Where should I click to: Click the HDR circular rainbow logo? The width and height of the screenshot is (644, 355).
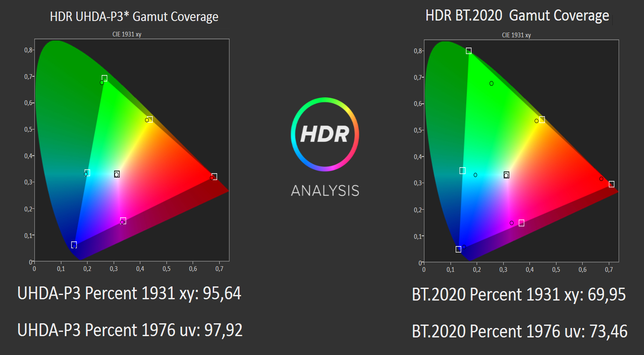[x=325, y=134]
